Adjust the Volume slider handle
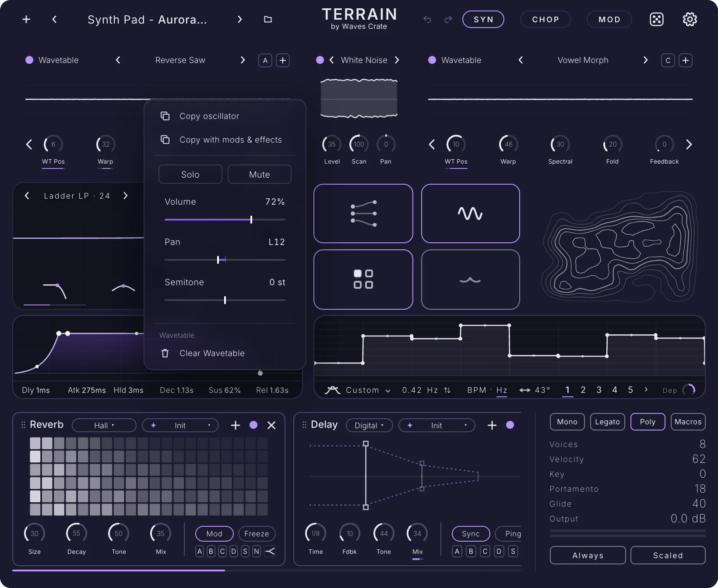This screenshot has height=588, width=718. click(251, 220)
